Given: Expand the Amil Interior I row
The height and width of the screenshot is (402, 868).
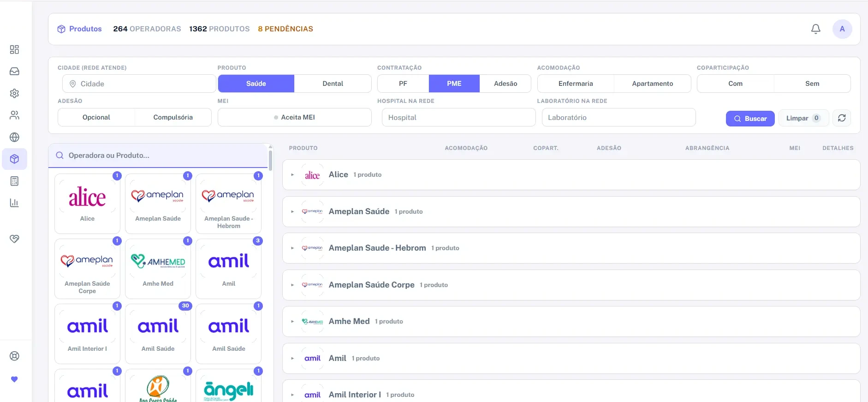Looking at the screenshot, I should (x=571, y=391).
